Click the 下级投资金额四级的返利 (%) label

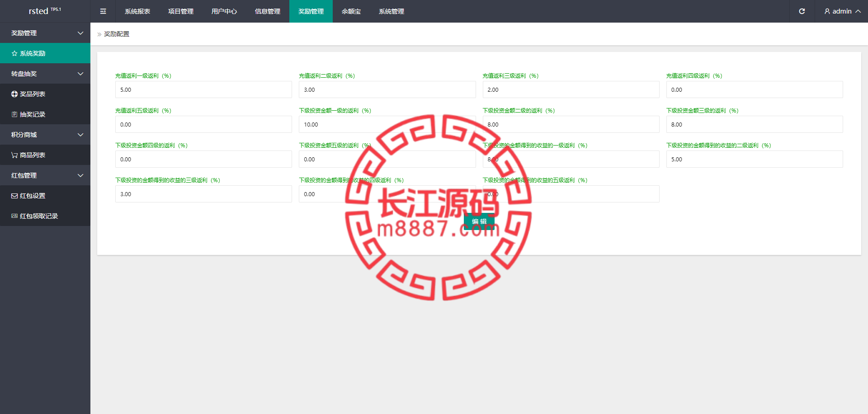[x=151, y=146]
